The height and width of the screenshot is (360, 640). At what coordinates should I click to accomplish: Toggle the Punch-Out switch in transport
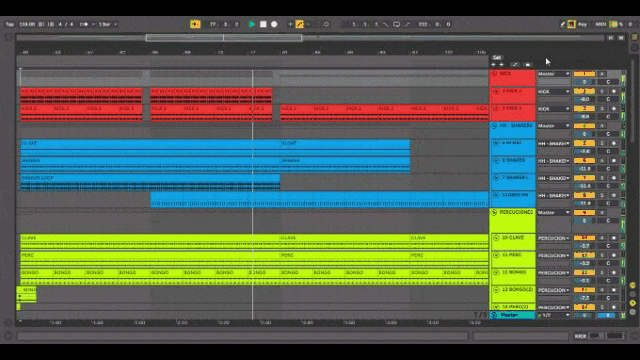pos(407,24)
